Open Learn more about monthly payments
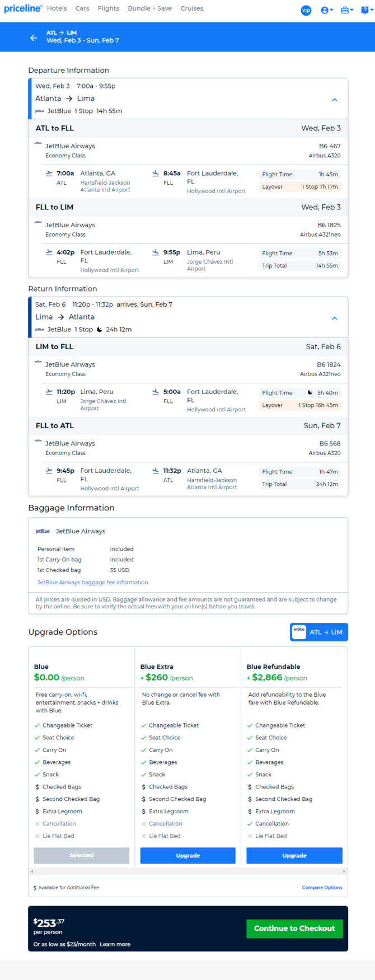 pyautogui.click(x=115, y=944)
